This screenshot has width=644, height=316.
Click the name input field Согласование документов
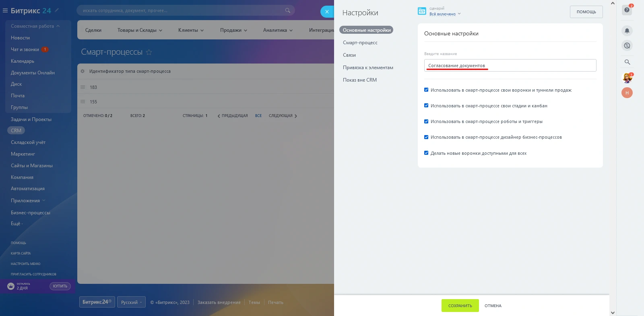(x=510, y=66)
